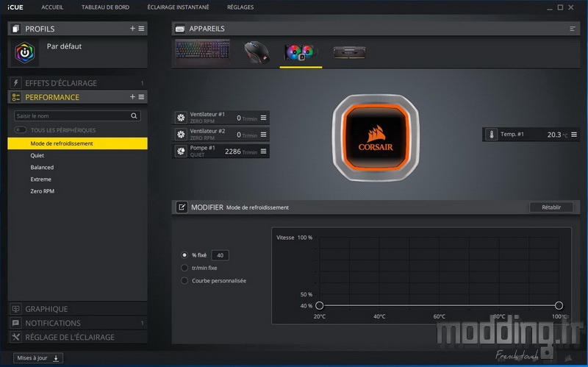Open the Accueil tab
The height and width of the screenshot is (367, 588).
(52, 7)
